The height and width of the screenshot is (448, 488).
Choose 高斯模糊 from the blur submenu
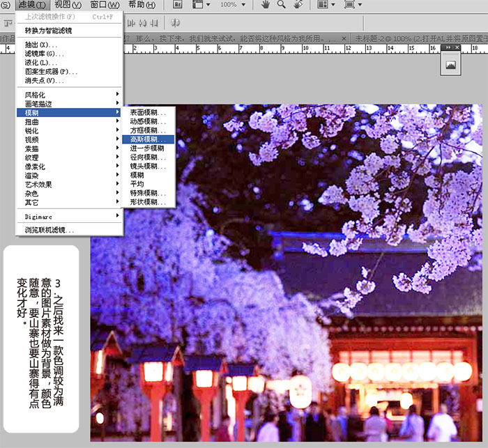(x=148, y=139)
